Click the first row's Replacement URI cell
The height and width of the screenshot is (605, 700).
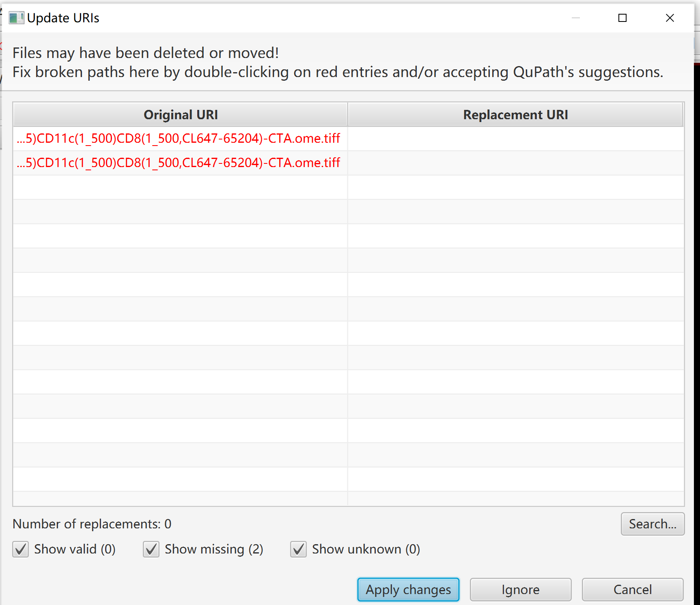click(515, 139)
